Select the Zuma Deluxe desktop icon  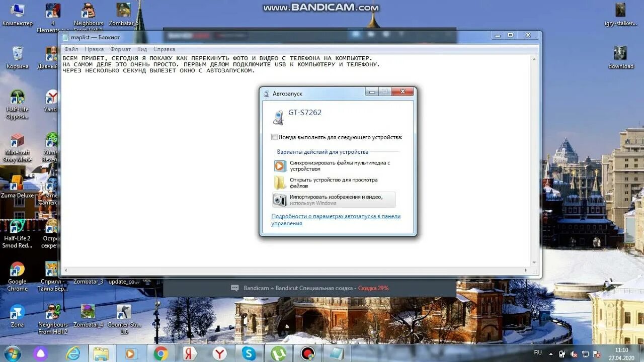17,186
